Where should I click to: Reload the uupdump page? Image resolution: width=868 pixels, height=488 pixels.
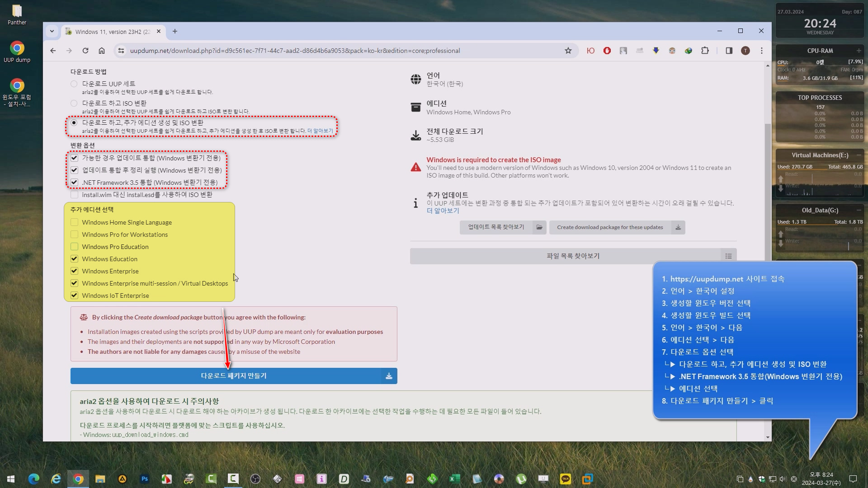(x=85, y=51)
